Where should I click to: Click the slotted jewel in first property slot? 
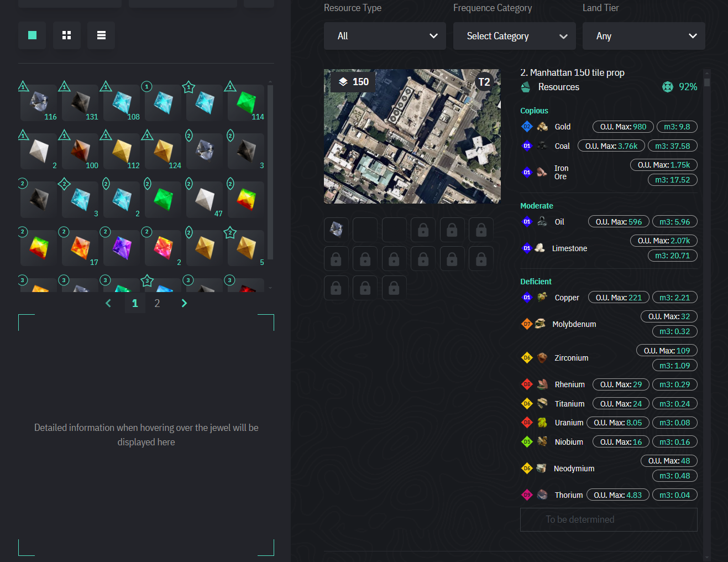tap(336, 229)
